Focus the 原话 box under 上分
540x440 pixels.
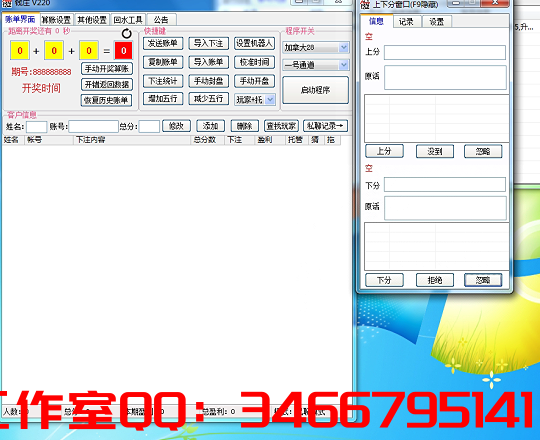[445, 78]
